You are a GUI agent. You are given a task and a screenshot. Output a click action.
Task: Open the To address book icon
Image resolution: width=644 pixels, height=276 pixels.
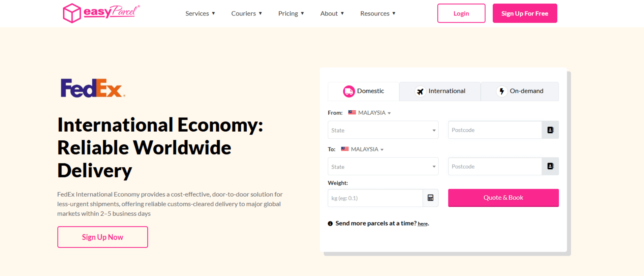[550, 166]
